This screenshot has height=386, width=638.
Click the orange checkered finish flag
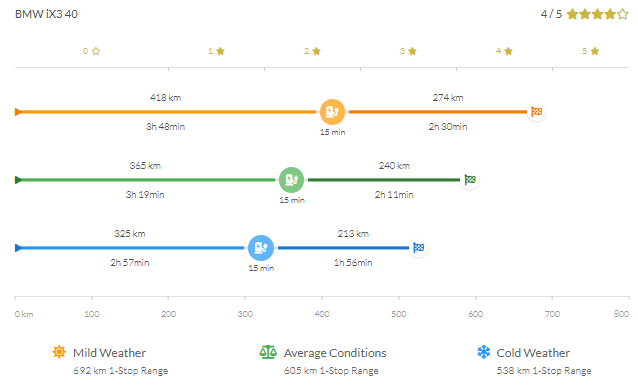[537, 111]
